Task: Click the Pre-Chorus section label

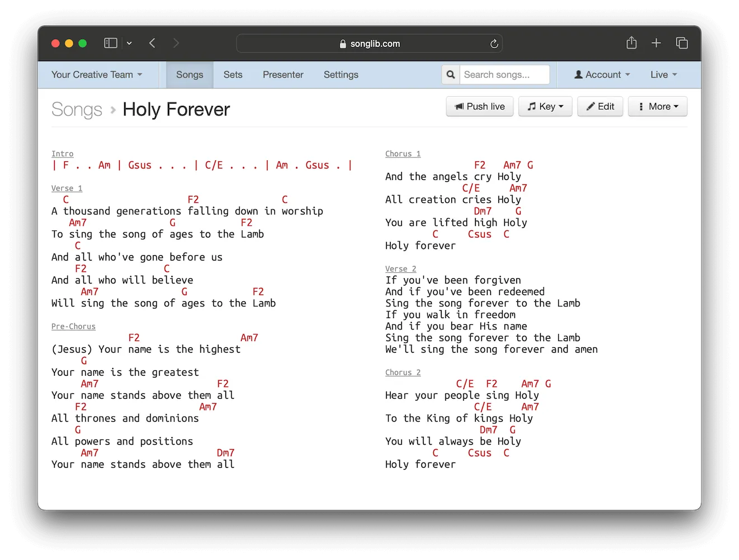Action: pos(73,326)
